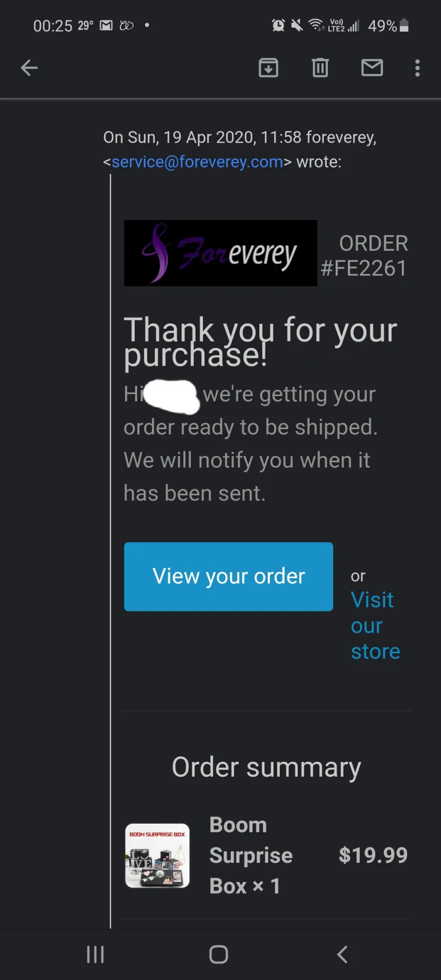Open the service@foreverey.com email link
441x980 pixels.
[197, 162]
